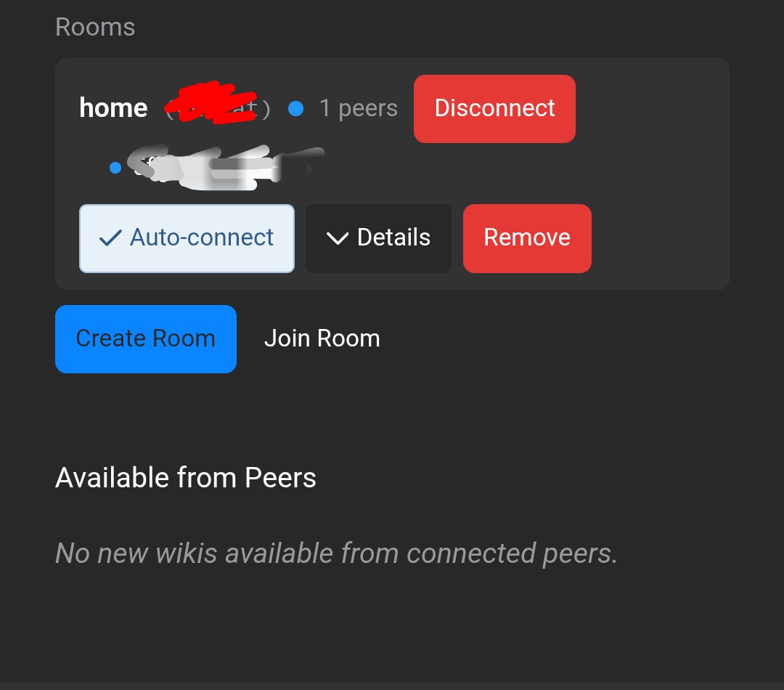Select the home room name
Screen dimensions: 784x690
pos(113,108)
